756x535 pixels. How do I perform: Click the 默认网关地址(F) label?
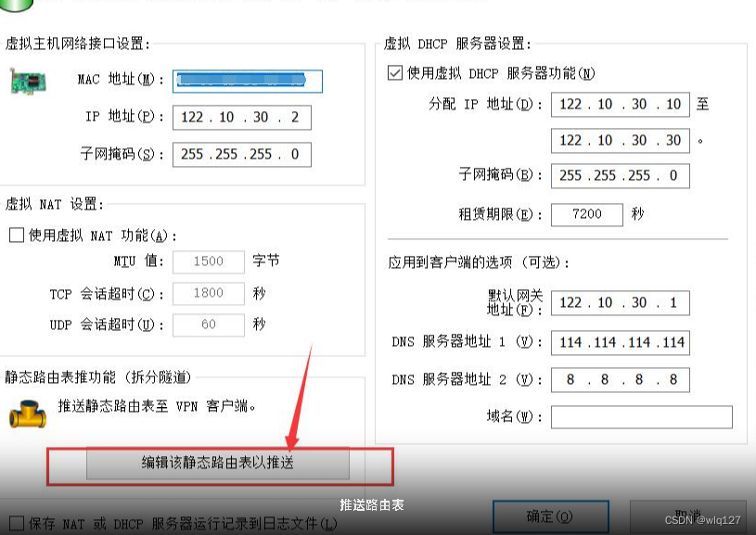tap(515, 302)
